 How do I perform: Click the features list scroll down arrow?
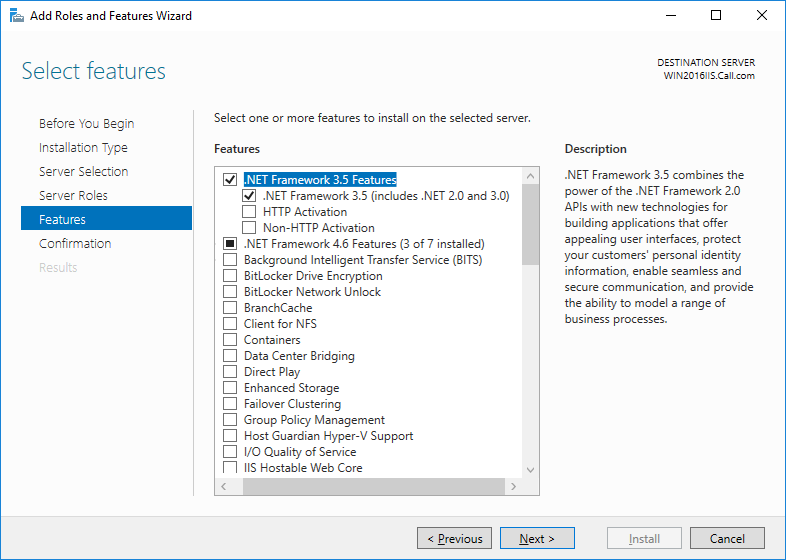[530, 470]
